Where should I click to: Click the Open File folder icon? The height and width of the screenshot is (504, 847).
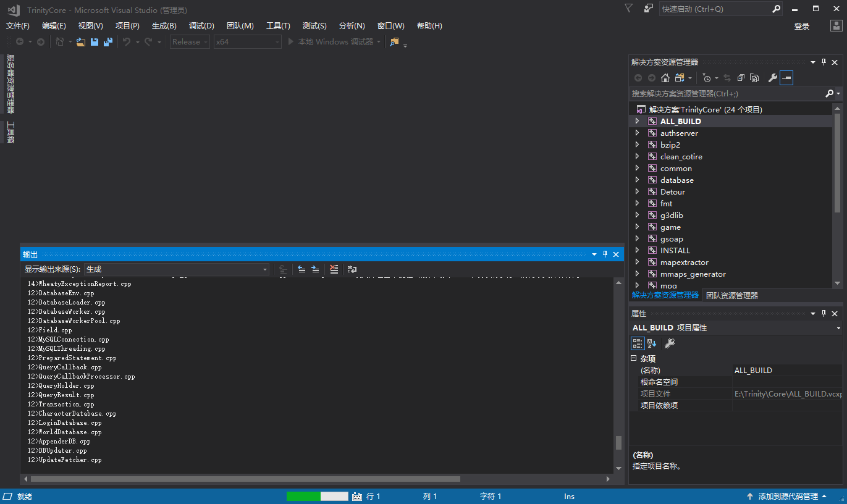pyautogui.click(x=81, y=42)
